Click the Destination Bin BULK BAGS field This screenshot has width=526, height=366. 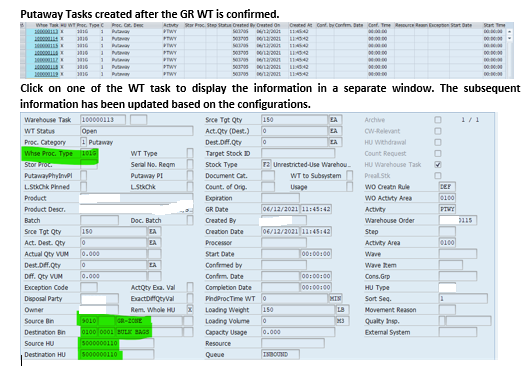click(x=149, y=332)
